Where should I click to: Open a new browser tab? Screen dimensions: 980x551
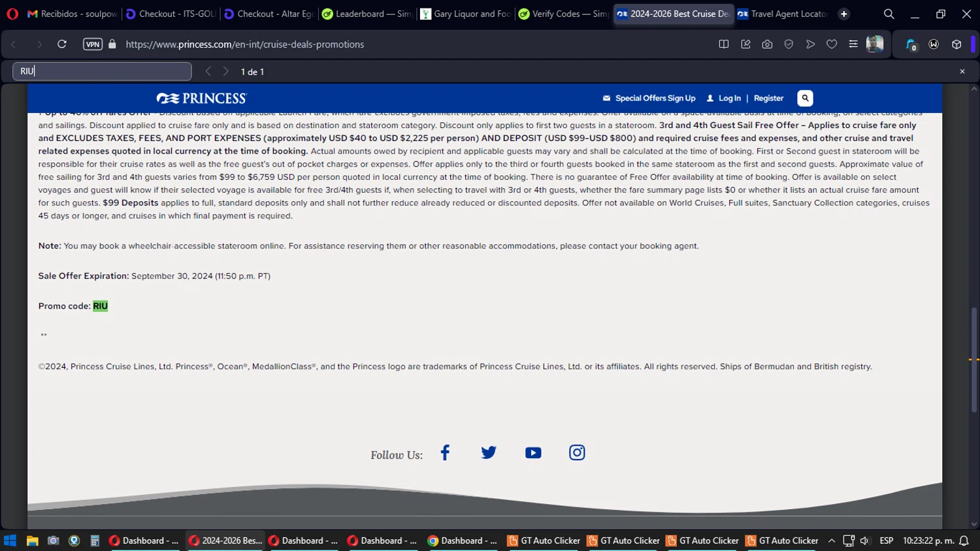coord(844,14)
